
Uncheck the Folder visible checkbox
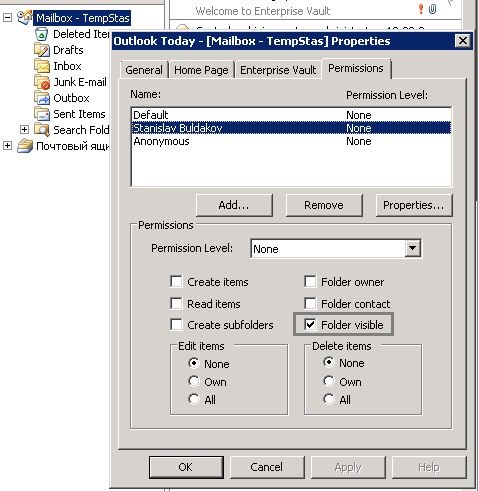(x=310, y=324)
